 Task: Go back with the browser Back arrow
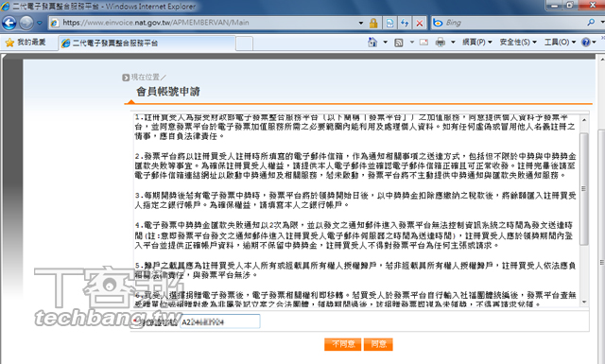[9, 23]
